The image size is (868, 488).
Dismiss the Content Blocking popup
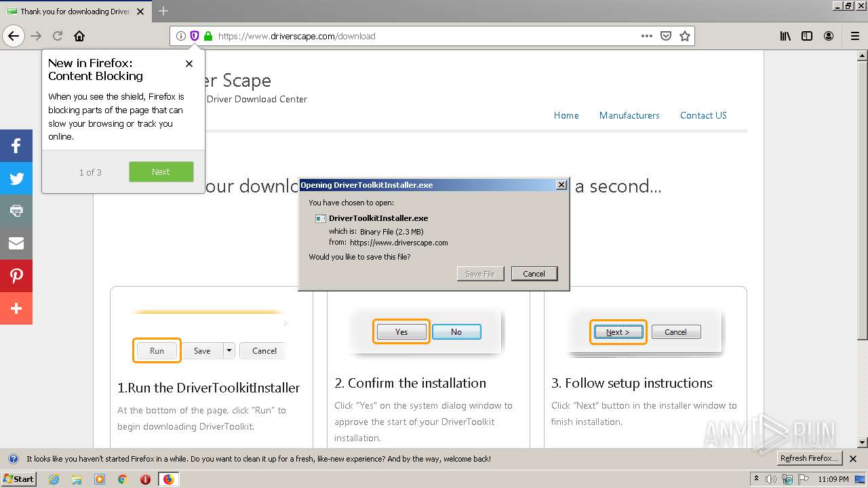pos(189,64)
